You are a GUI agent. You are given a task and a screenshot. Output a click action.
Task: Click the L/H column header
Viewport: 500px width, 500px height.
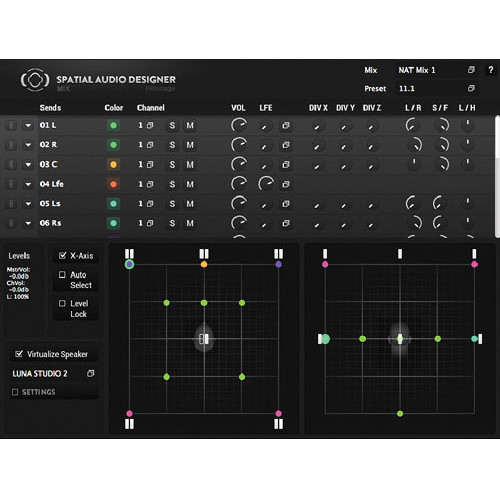(467, 108)
